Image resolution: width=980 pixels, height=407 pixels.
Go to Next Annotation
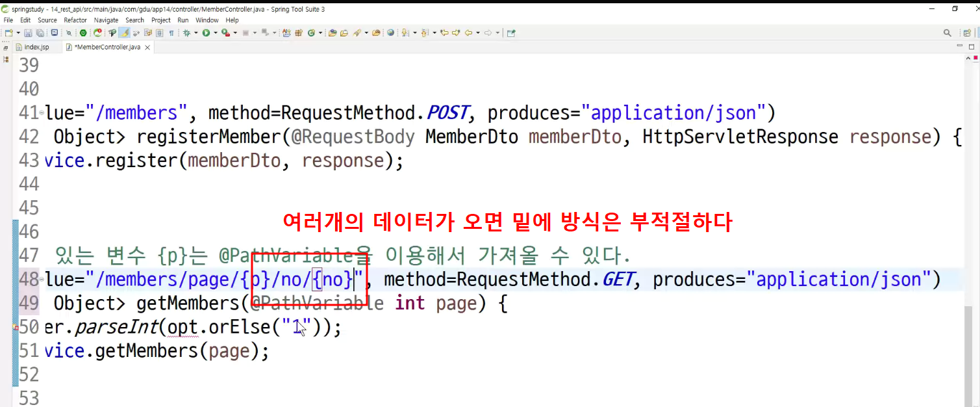pos(405,33)
